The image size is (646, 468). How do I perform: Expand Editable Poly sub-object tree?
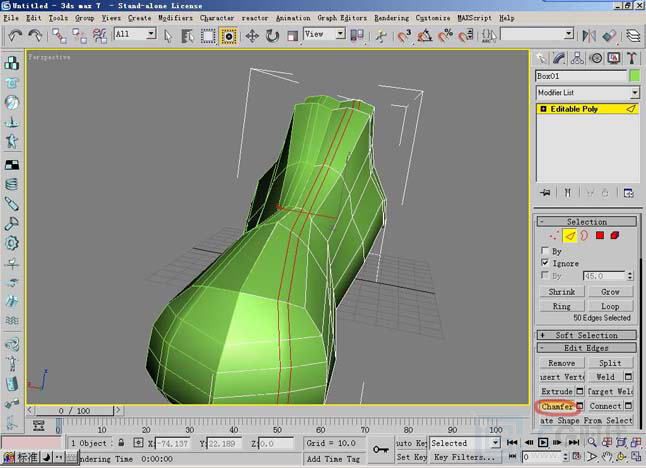pyautogui.click(x=543, y=109)
